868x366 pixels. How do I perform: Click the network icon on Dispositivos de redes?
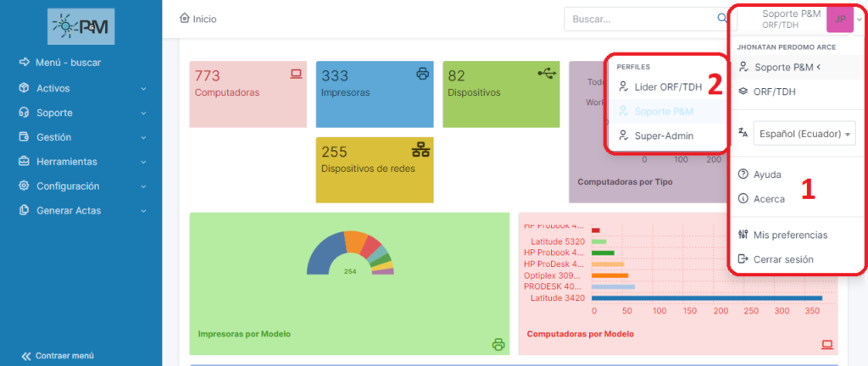tap(421, 151)
